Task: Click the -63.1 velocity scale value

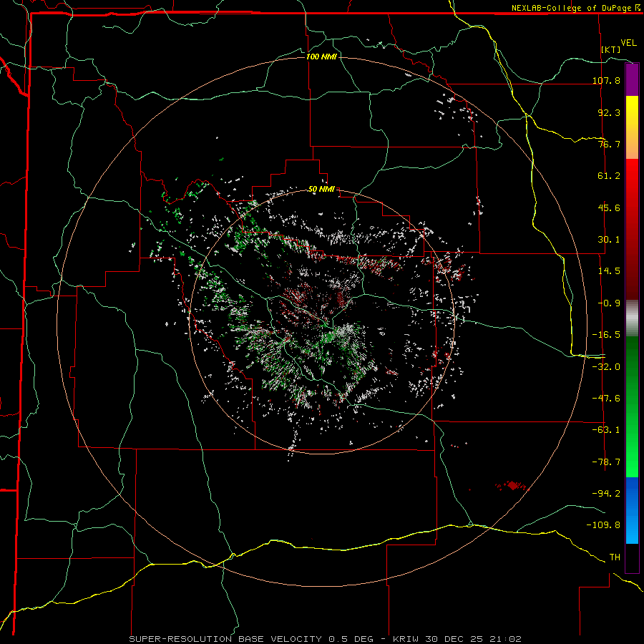Action: [x=606, y=430]
